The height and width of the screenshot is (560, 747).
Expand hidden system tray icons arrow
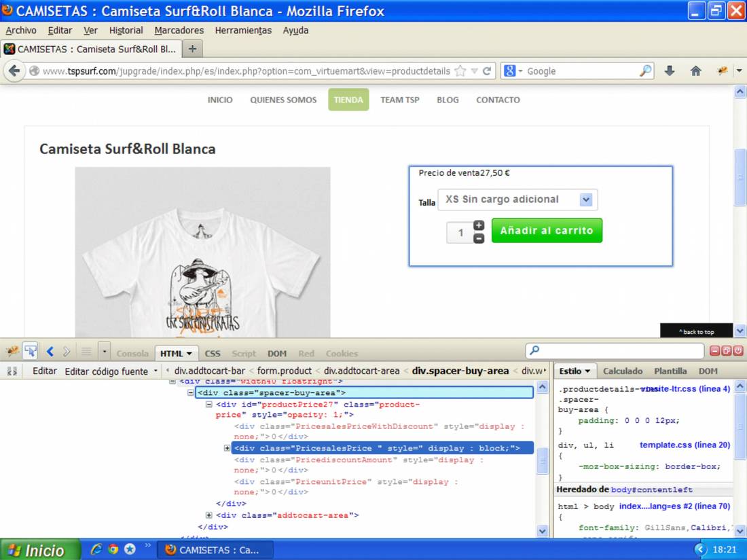tap(700, 550)
